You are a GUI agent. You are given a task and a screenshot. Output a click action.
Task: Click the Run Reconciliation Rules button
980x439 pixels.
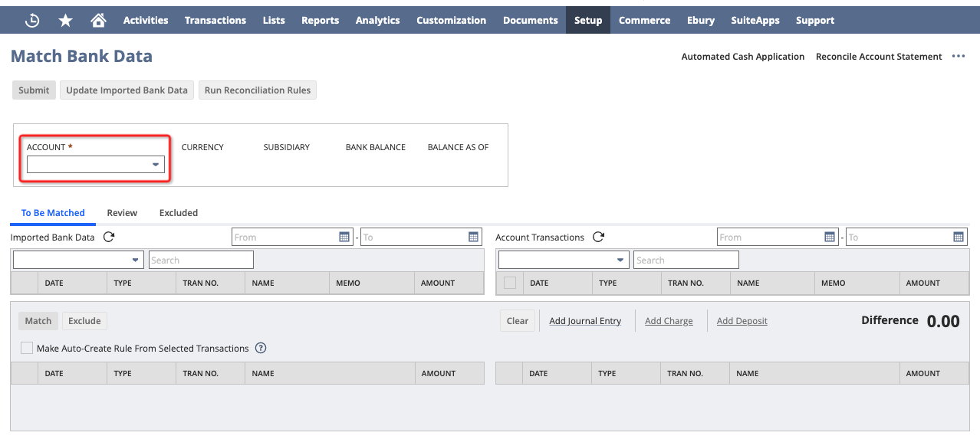pyautogui.click(x=257, y=90)
